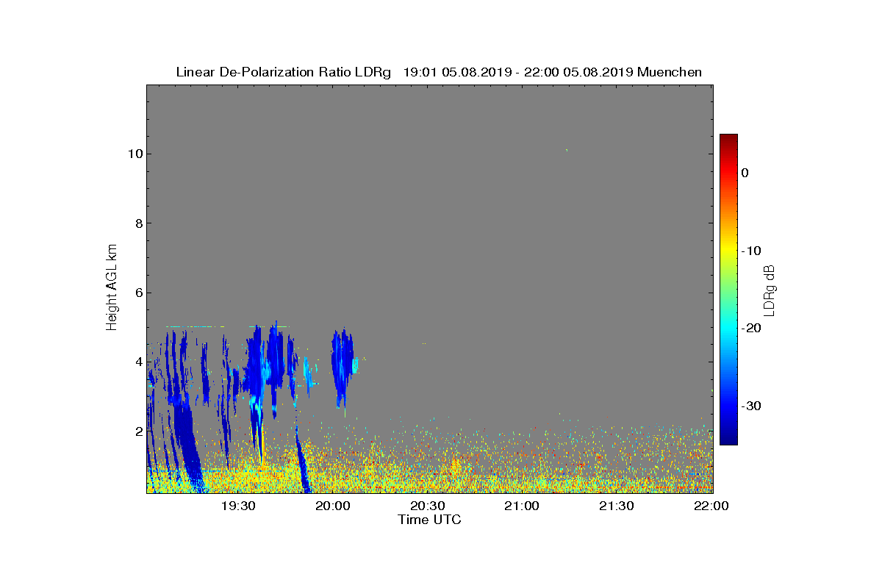882x588 pixels.
Task: Click the 20:00 time tick label
Action: coord(333,506)
